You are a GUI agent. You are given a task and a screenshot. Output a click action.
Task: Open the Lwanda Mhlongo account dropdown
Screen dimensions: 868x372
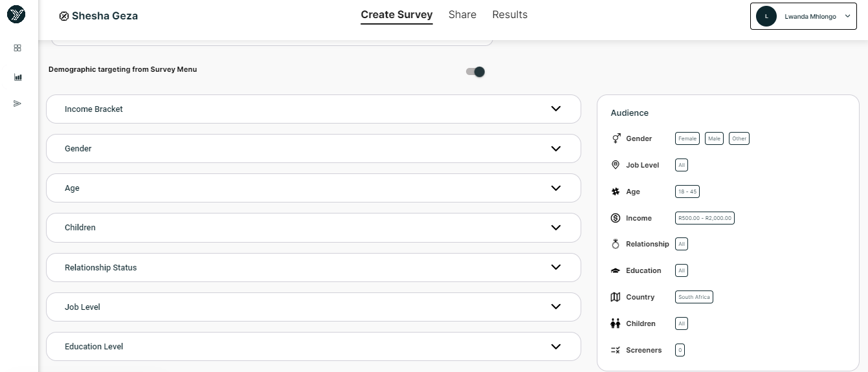(803, 16)
